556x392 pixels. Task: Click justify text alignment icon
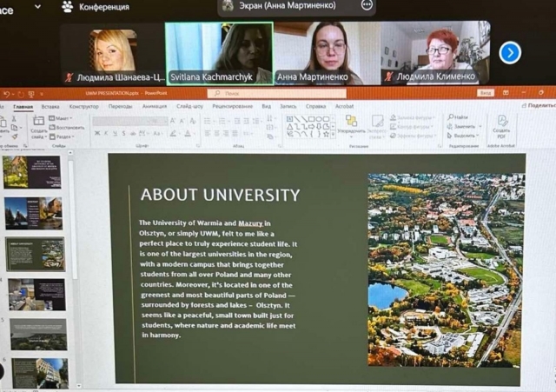pyautogui.click(x=235, y=133)
